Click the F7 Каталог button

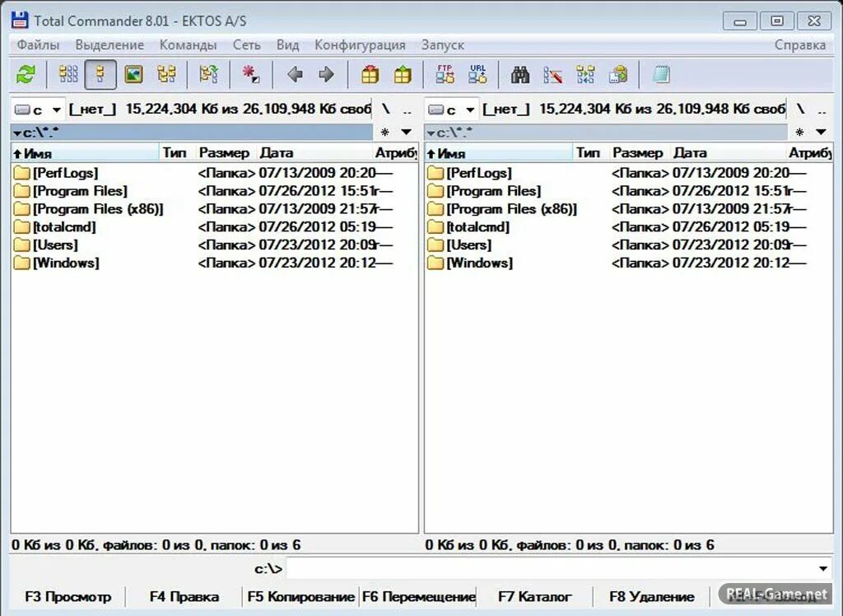[x=535, y=596]
